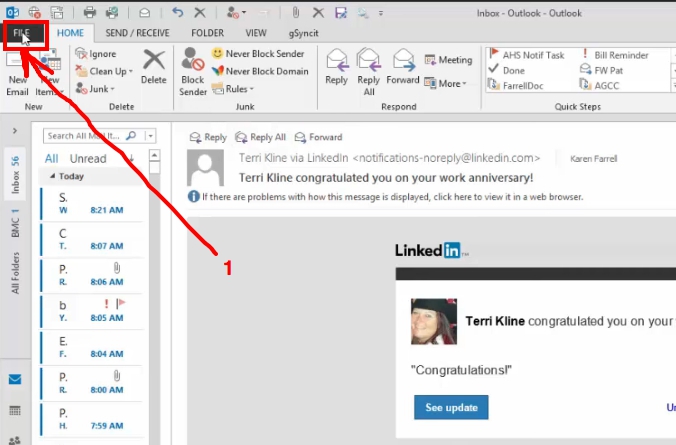The image size is (676, 445).
Task: Open the gSyncit tab
Action: point(304,33)
